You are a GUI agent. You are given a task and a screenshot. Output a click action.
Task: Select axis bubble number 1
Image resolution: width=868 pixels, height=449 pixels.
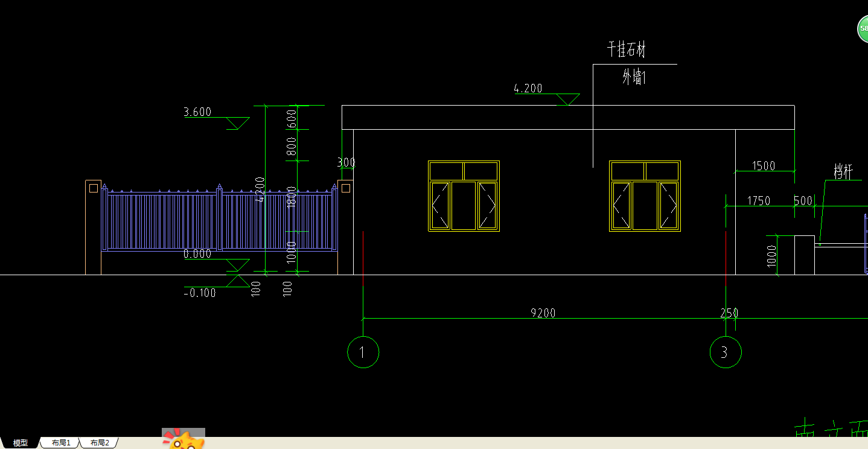363,352
